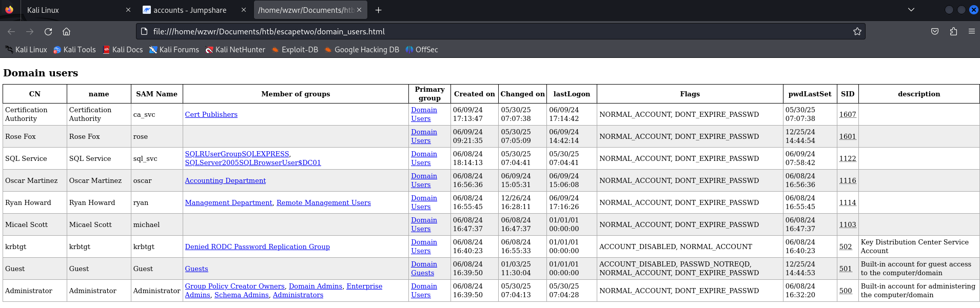Open the Firefox extensions icon
This screenshot has height=308, width=980.
953,32
